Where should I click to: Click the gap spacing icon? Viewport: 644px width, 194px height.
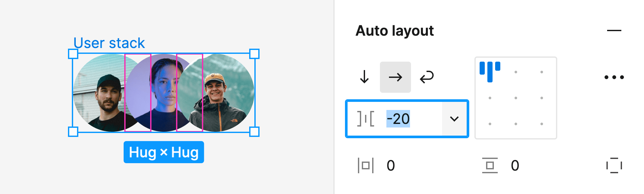pyautogui.click(x=365, y=118)
